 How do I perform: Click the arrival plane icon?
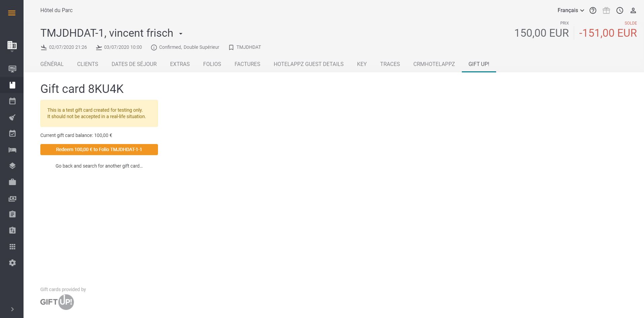tap(44, 47)
